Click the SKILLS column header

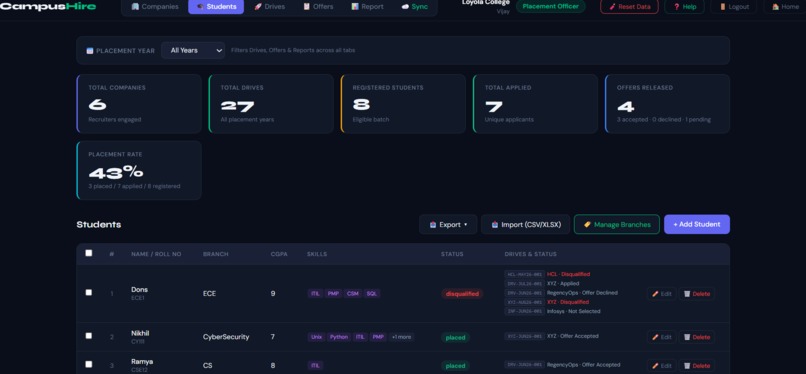coord(317,254)
